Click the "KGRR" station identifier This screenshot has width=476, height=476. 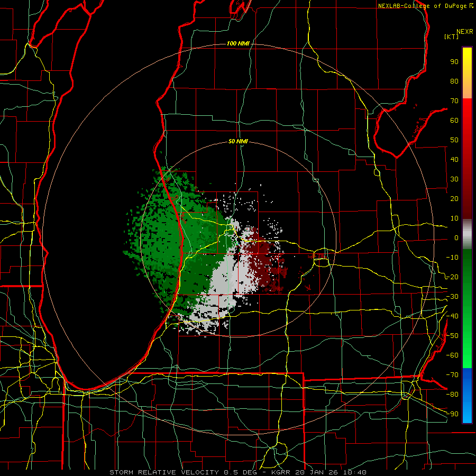click(280, 472)
